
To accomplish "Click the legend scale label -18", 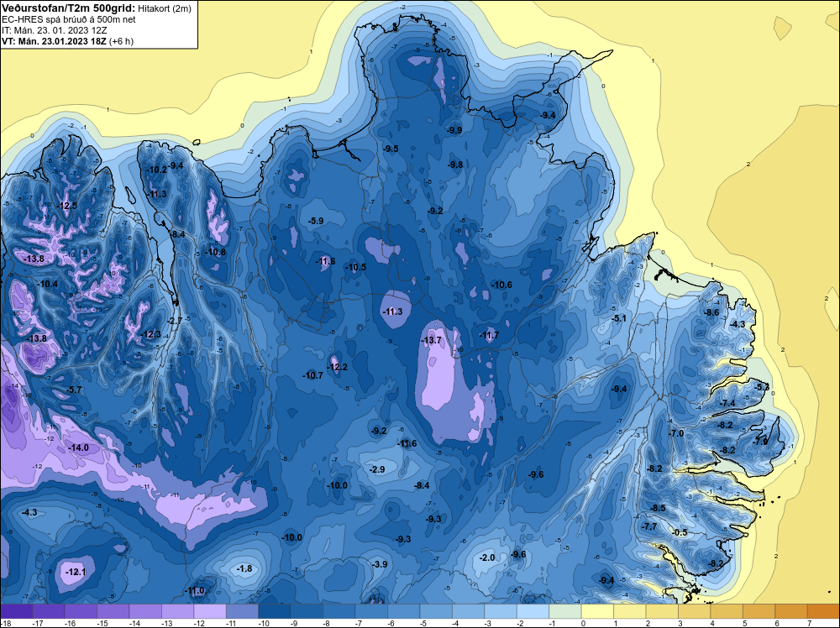I will (x=5, y=623).
